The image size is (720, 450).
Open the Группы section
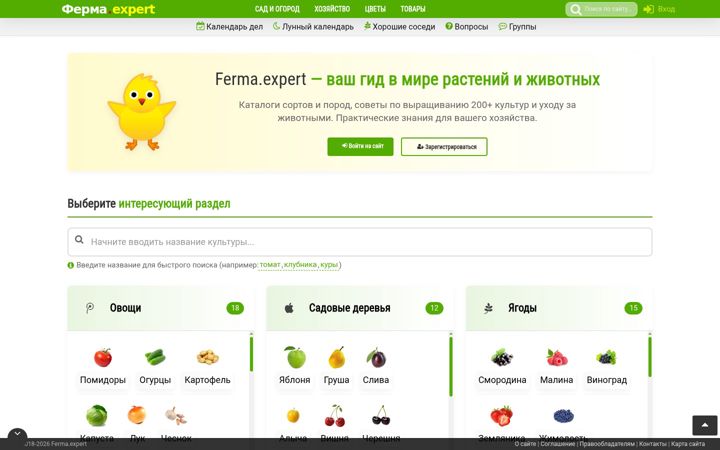tap(518, 27)
